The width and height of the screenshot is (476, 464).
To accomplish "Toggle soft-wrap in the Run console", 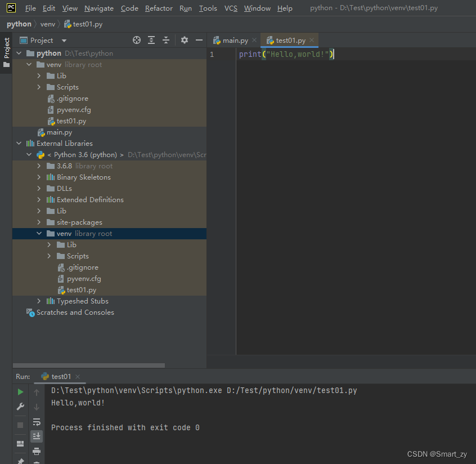I will [x=36, y=422].
